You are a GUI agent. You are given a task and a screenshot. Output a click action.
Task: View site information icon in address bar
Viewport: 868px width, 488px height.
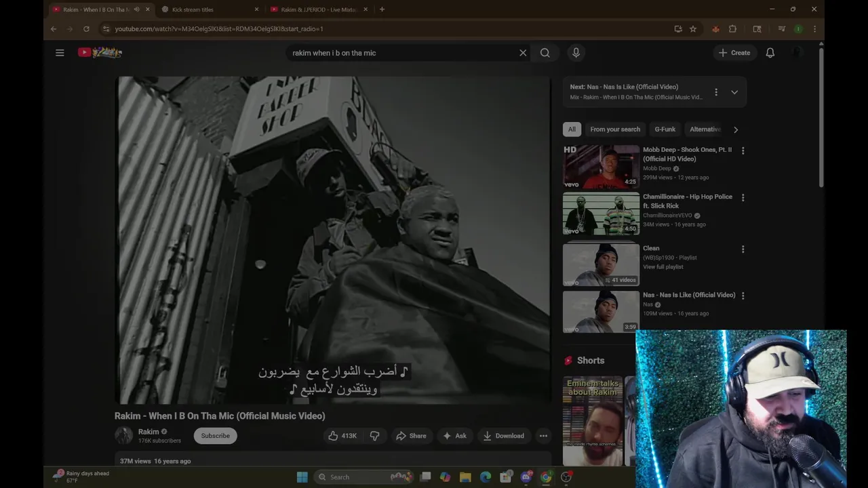(105, 29)
